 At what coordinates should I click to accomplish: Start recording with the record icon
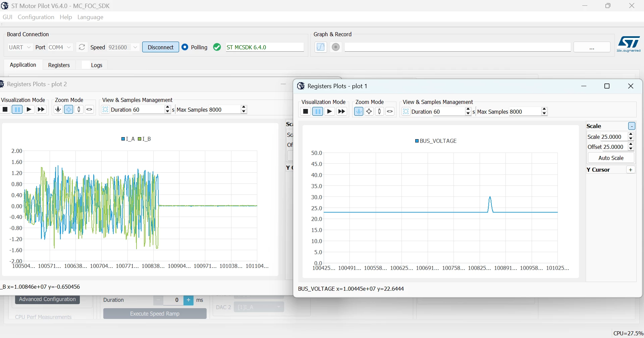[336, 47]
